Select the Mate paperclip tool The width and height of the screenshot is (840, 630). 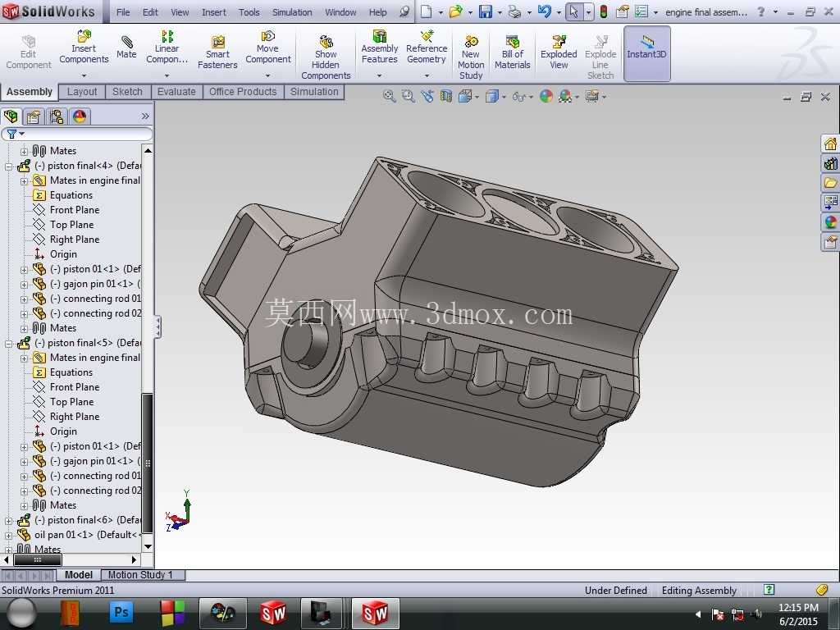pos(126,46)
